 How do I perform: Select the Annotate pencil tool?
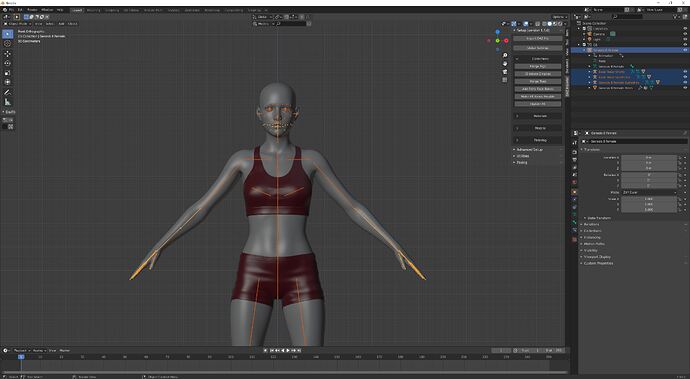tap(7, 92)
